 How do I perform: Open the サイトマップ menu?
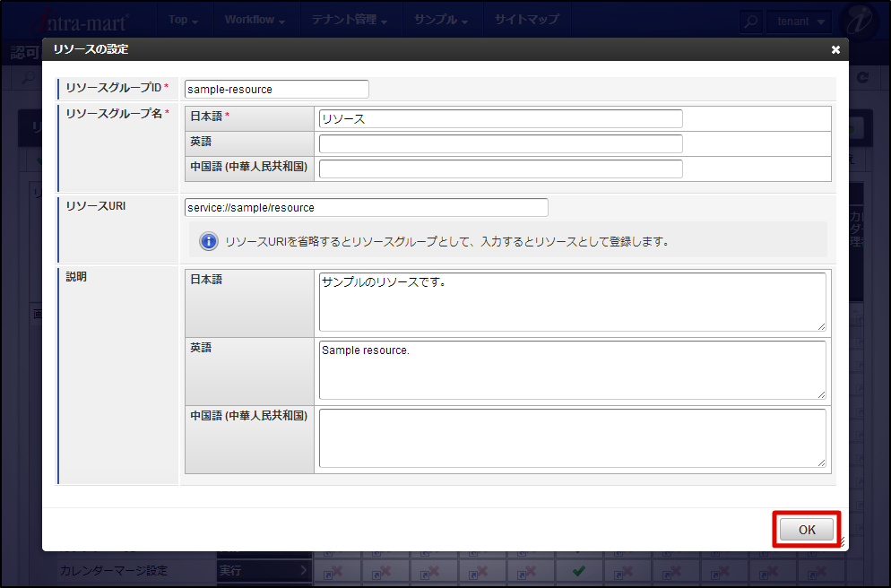point(527,20)
